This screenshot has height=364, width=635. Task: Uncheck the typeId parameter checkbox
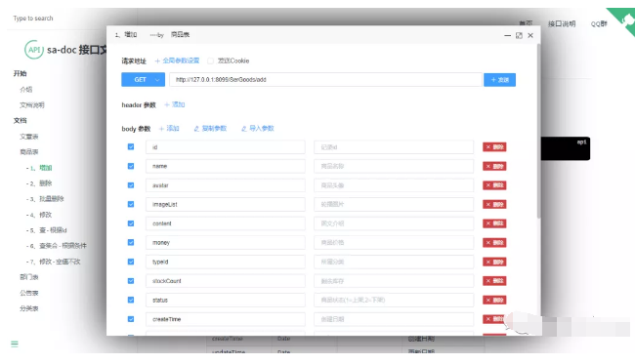coord(131,262)
